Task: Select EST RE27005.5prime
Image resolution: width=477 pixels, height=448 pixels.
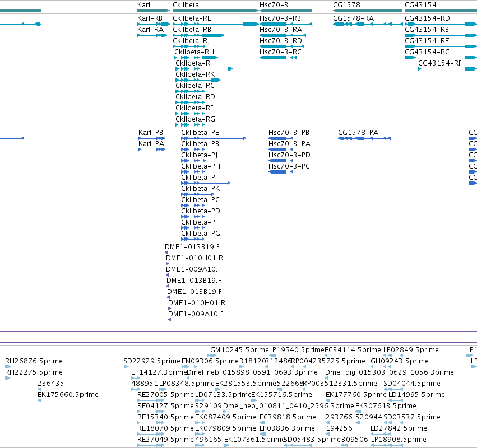Action: 165,395
